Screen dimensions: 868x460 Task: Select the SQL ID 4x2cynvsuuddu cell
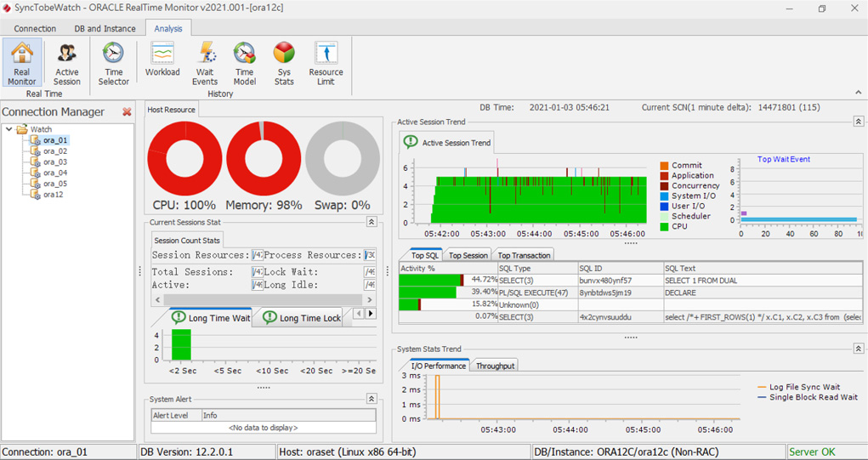click(621, 316)
